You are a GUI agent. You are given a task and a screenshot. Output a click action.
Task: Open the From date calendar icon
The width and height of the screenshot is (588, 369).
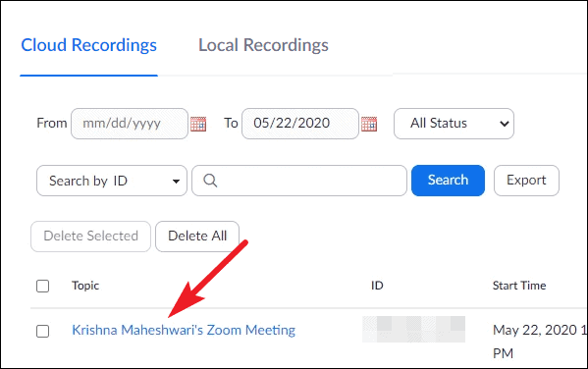pos(198,124)
